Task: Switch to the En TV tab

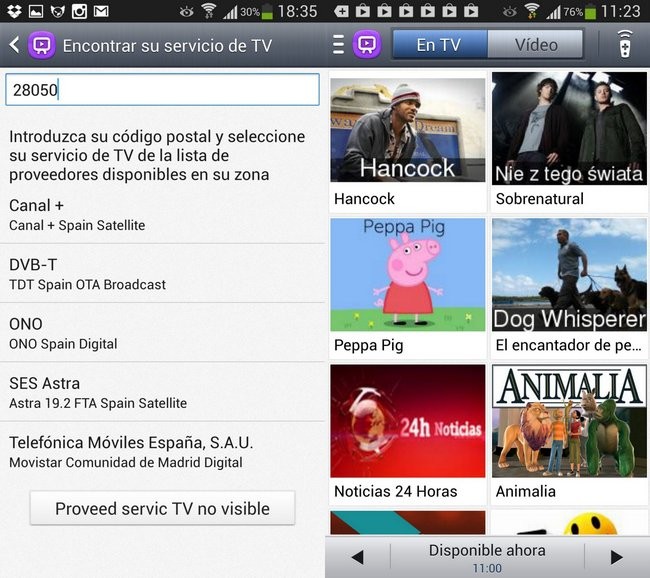Action: coord(439,44)
